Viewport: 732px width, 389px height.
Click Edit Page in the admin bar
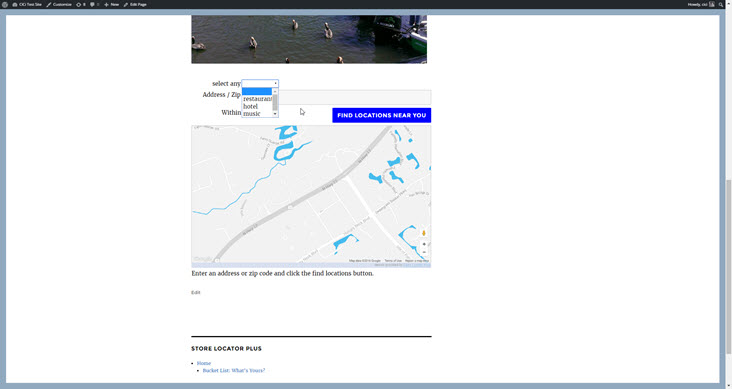click(135, 4)
